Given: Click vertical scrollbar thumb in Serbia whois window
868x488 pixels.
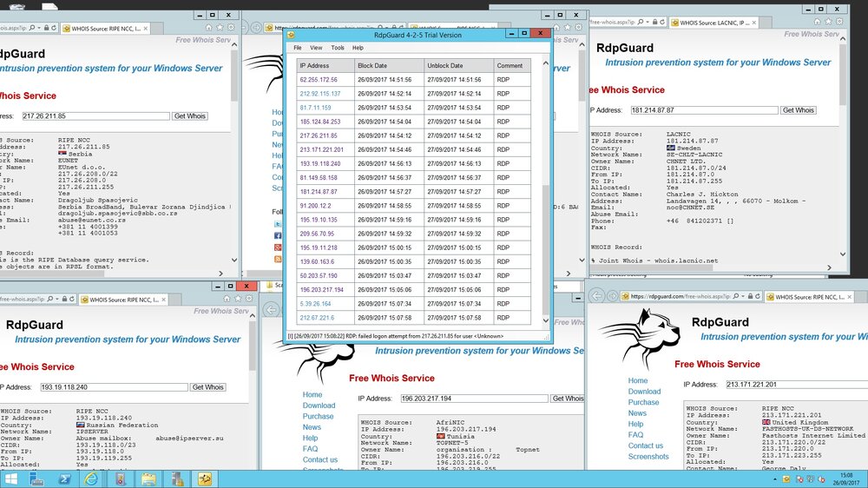Looking at the screenshot, I should tap(234, 76).
